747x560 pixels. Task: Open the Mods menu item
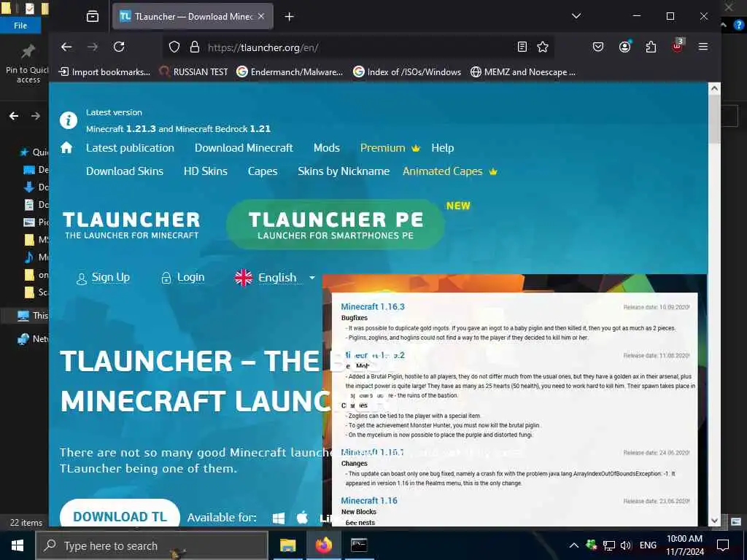click(326, 147)
